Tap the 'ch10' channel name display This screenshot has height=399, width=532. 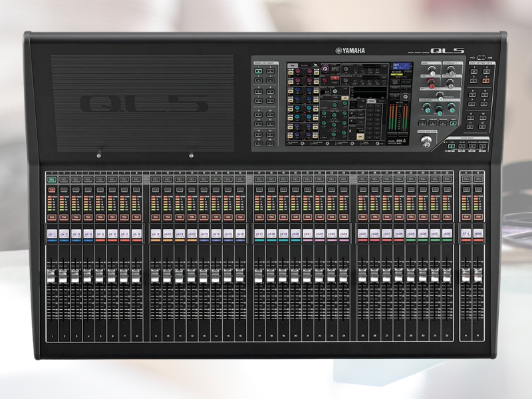(x=168, y=234)
